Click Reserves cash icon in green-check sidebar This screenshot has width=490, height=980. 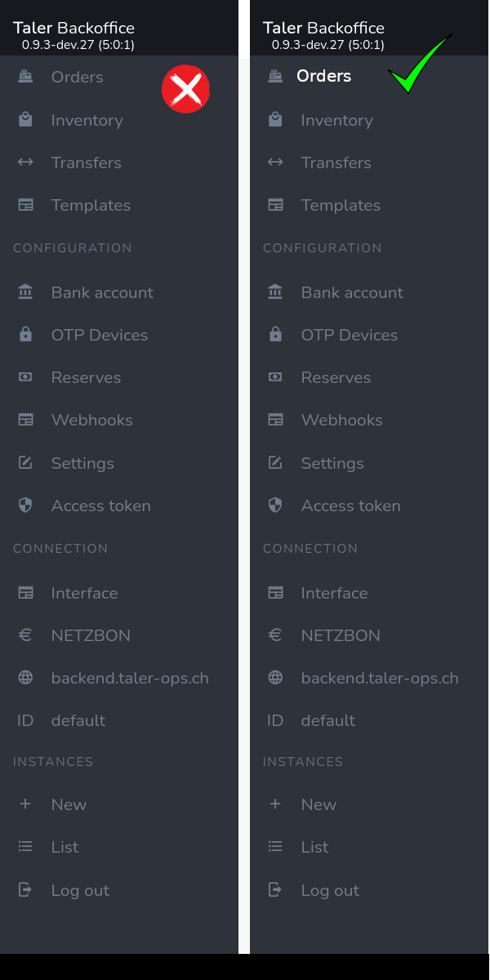click(x=275, y=377)
